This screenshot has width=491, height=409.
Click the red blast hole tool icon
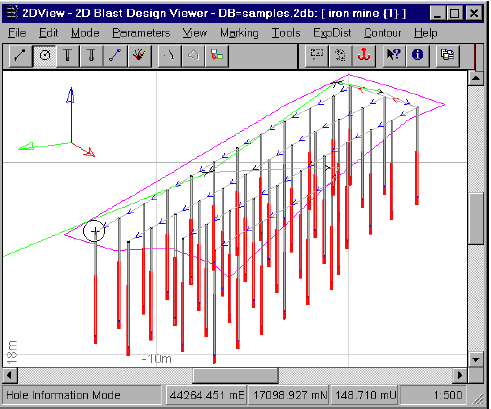click(x=68, y=55)
